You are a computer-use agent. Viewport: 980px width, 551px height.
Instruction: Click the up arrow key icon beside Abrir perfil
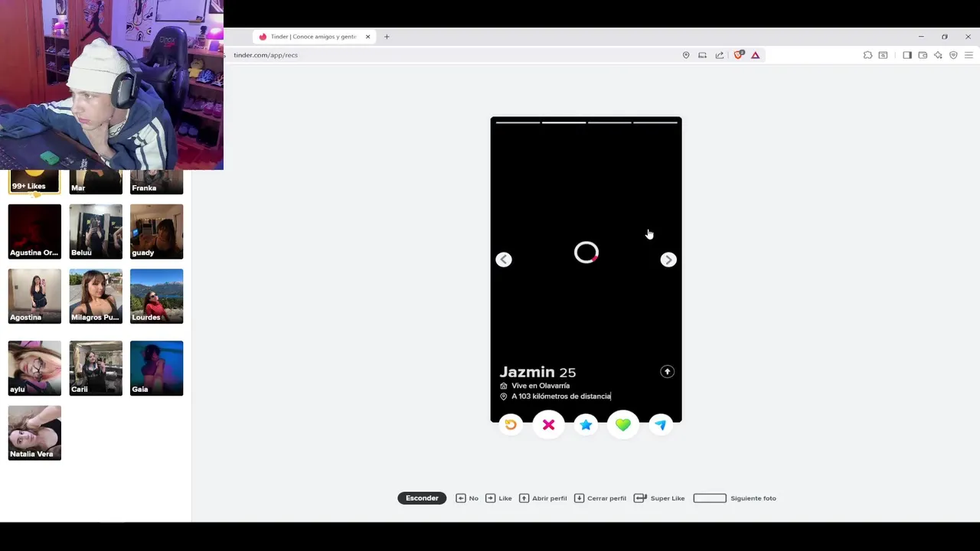pos(524,498)
